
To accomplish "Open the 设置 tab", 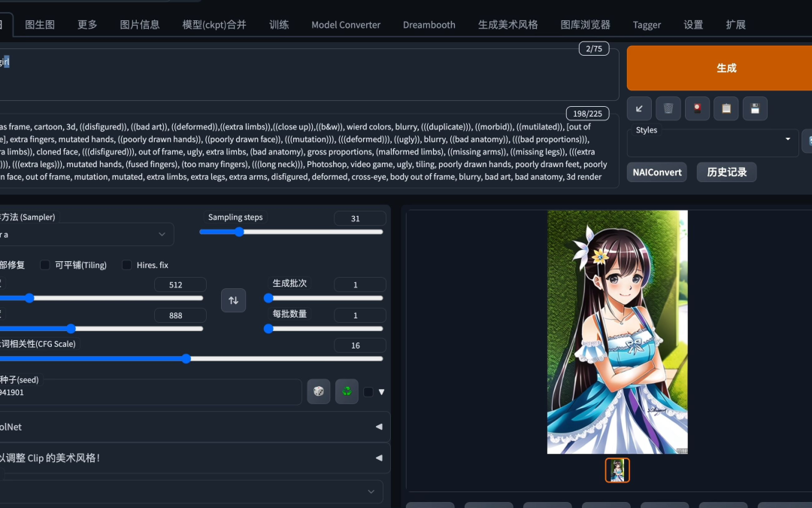I will click(693, 24).
